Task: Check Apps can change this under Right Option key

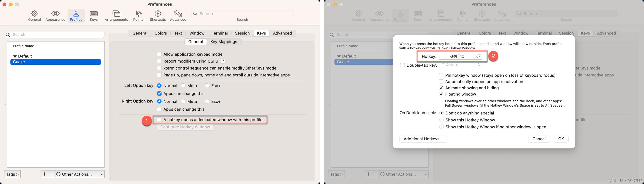Action: click(159, 109)
